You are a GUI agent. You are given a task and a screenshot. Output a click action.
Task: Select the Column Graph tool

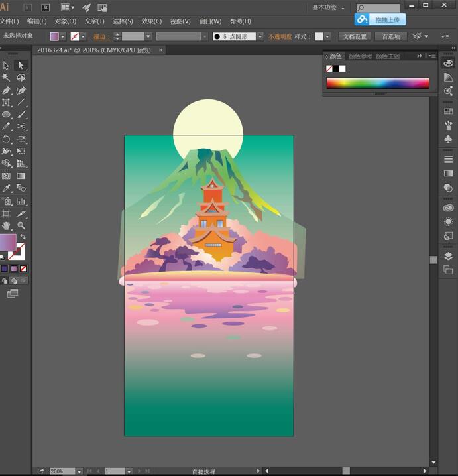pos(21,202)
